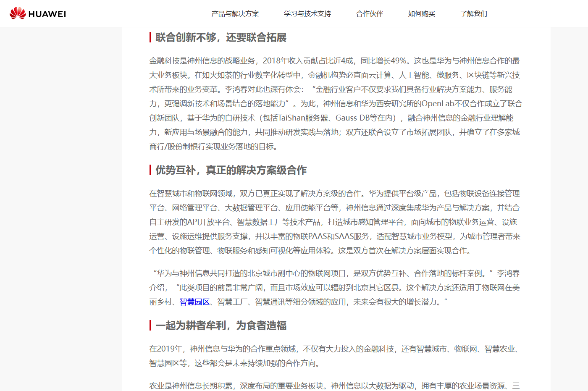
Task: Click the line starting 创新团队，基于华为的自研技术
Action: [x=331, y=118]
